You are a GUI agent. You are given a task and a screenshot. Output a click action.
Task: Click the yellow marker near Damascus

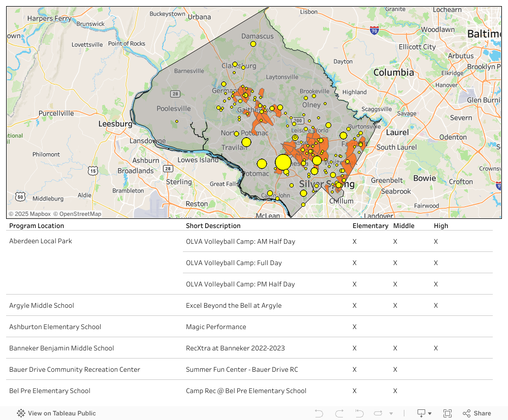click(252, 44)
